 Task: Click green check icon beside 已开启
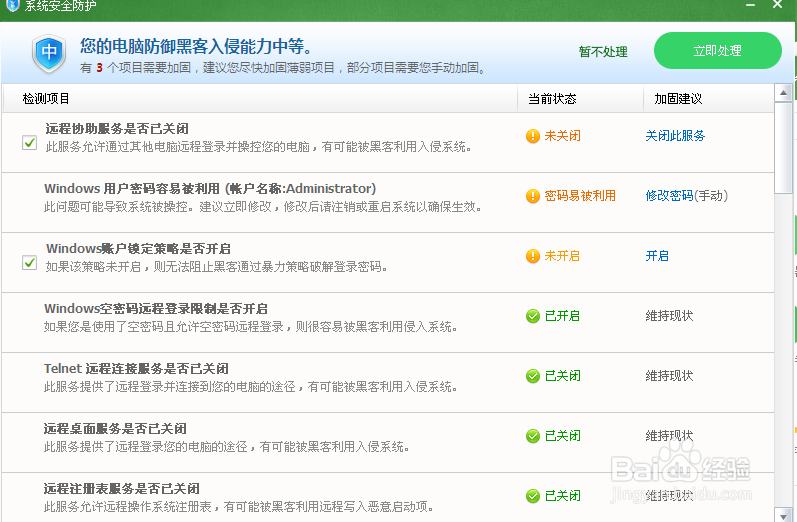(x=533, y=316)
